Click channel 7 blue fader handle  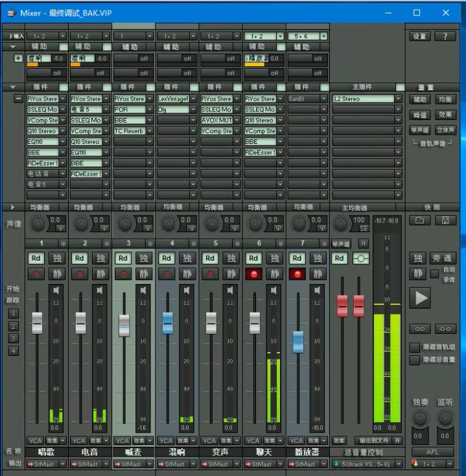click(x=298, y=342)
